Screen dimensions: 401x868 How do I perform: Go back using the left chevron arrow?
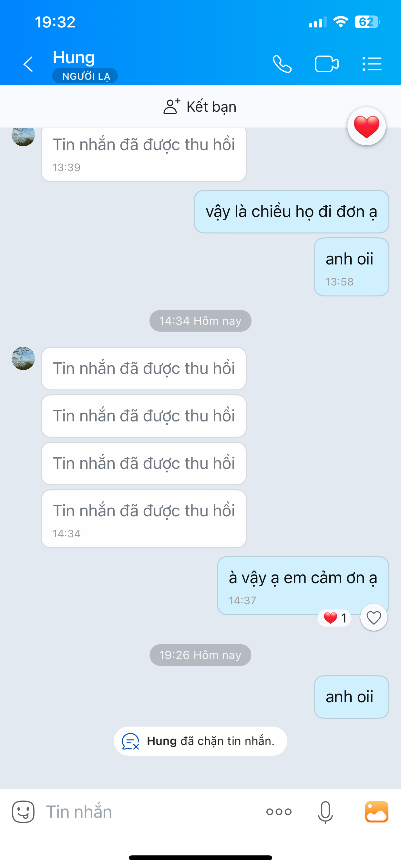point(28,64)
